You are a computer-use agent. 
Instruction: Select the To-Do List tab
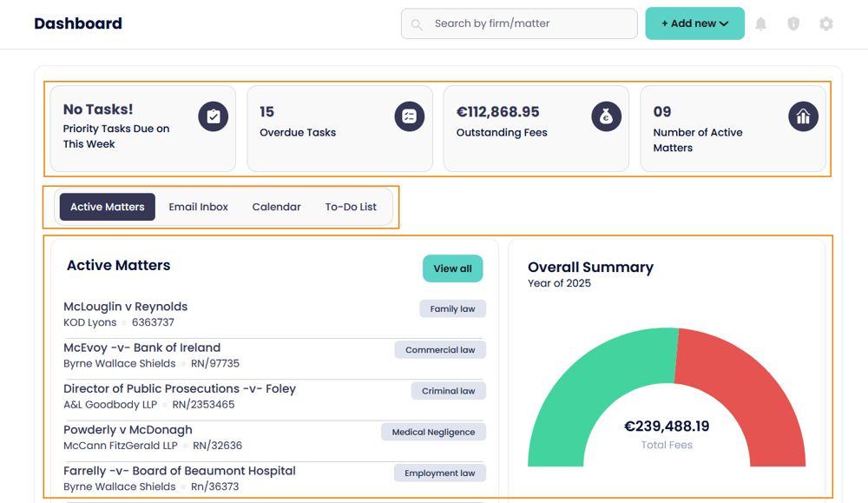point(351,207)
